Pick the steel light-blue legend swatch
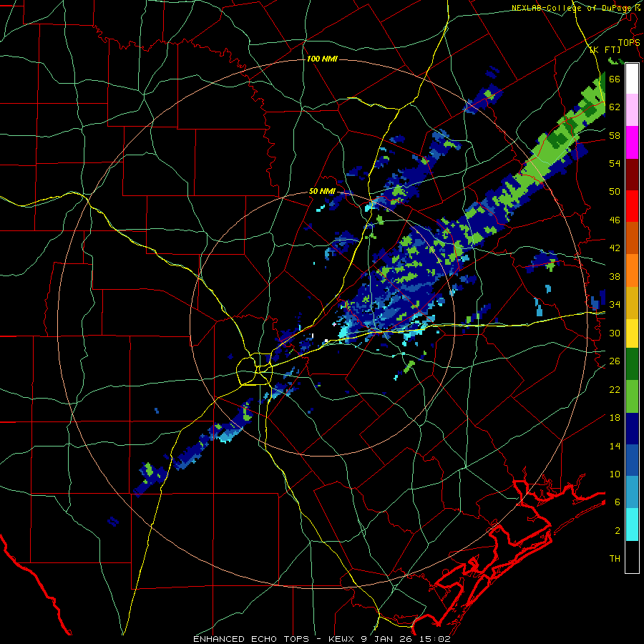The height and width of the screenshot is (644, 644). 632,492
